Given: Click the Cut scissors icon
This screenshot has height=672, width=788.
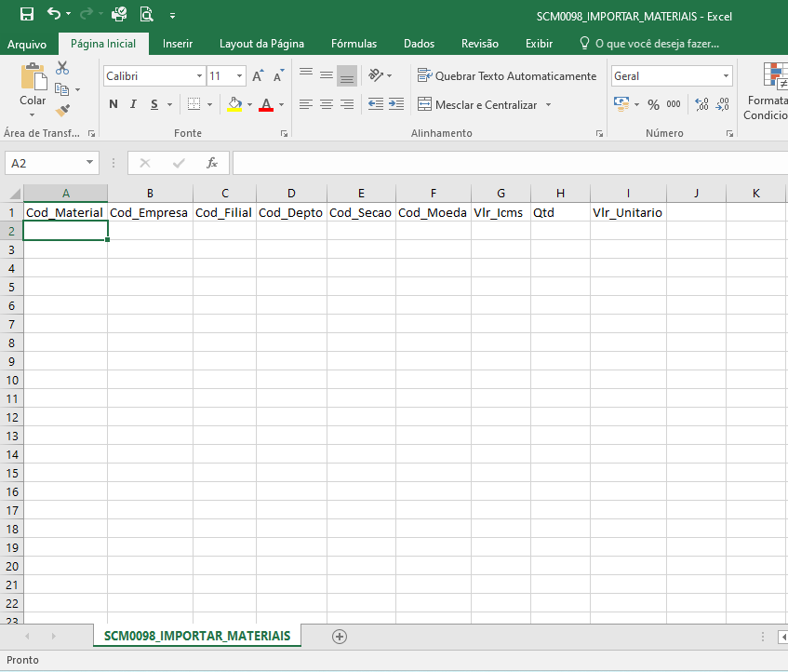Looking at the screenshot, I should [x=62, y=68].
